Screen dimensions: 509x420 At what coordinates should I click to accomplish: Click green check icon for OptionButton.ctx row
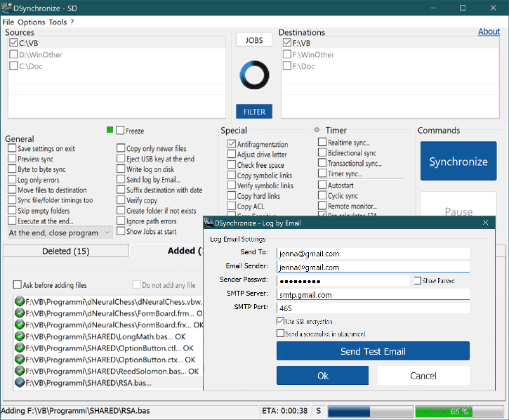(x=20, y=360)
